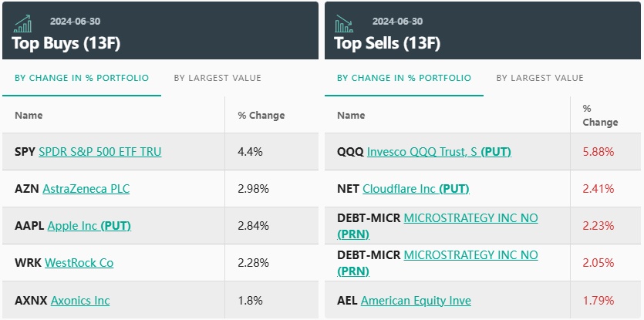Open the WestRock Co link
The height and width of the screenshot is (320, 644).
tap(79, 263)
